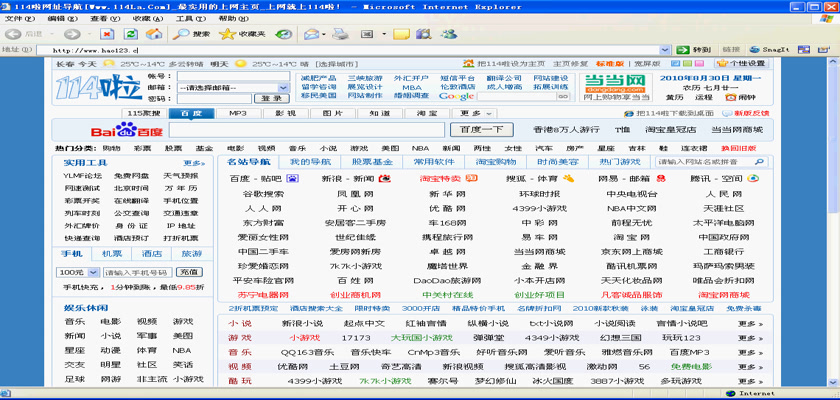Click the 请输入手机号码 phone number field
Screen dimensions: 840x400
click(x=138, y=272)
